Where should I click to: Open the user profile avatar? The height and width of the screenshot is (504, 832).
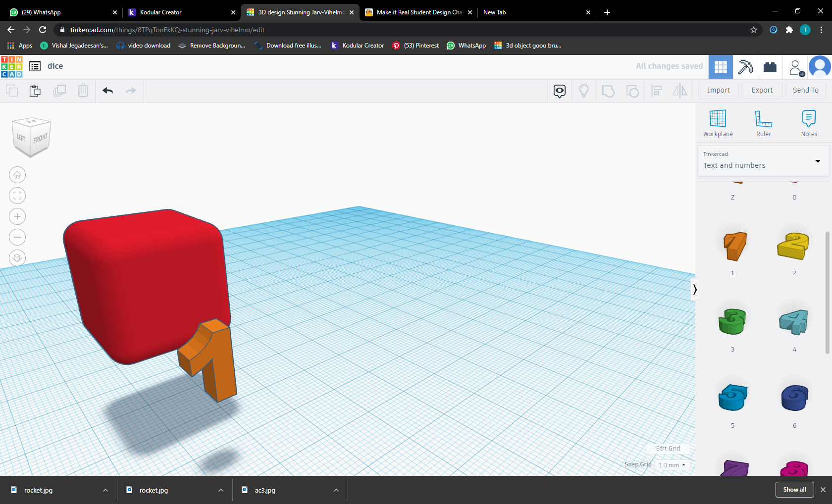[820, 67]
